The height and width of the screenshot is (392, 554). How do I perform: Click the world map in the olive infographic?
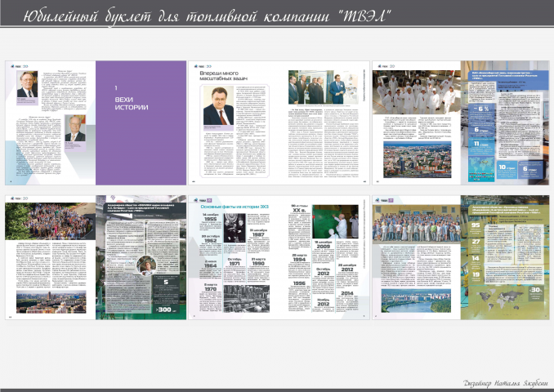[x=502, y=299]
